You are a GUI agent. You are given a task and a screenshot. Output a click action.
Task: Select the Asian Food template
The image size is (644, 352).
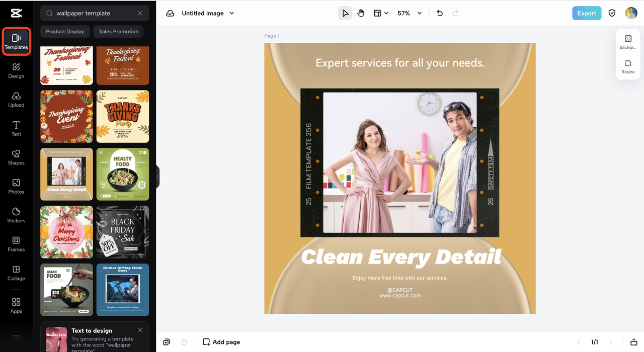(x=66, y=290)
